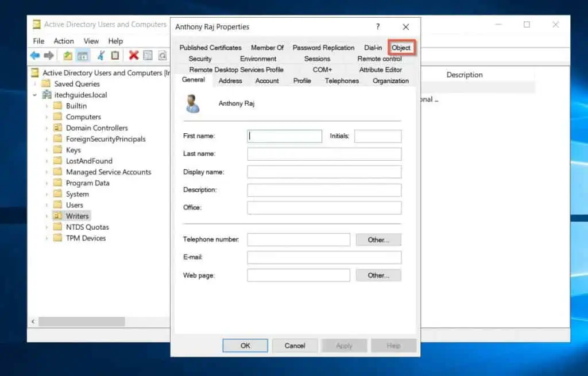Click the Properties sheet toolbar icon
The height and width of the screenshot is (376, 588).
point(148,56)
